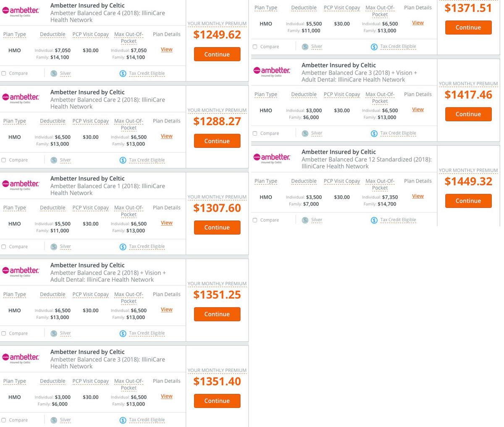Click the tax credit dollar icon on the $1288.27 plan
The image size is (504, 427).
pos(123,160)
